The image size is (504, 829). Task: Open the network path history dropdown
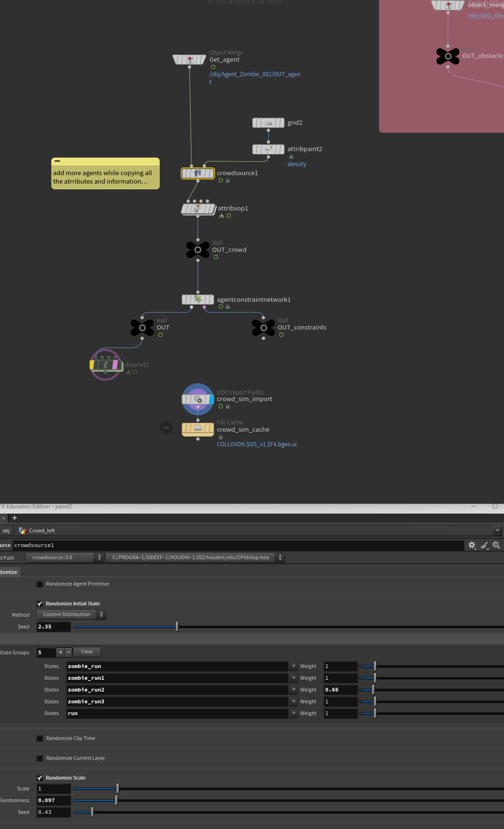point(497,531)
